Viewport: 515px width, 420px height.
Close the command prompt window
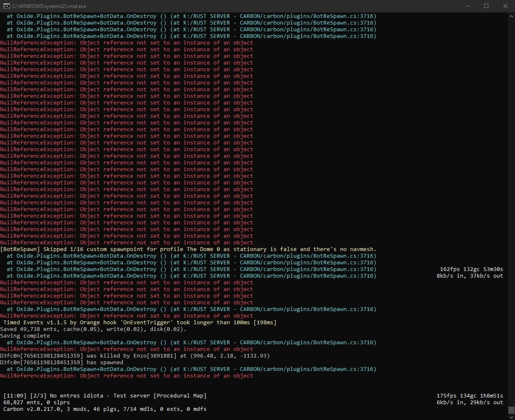(505, 6)
